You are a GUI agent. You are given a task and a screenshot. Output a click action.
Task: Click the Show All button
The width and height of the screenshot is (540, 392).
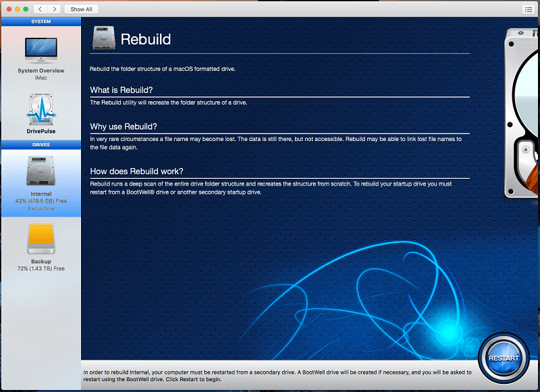pos(81,9)
